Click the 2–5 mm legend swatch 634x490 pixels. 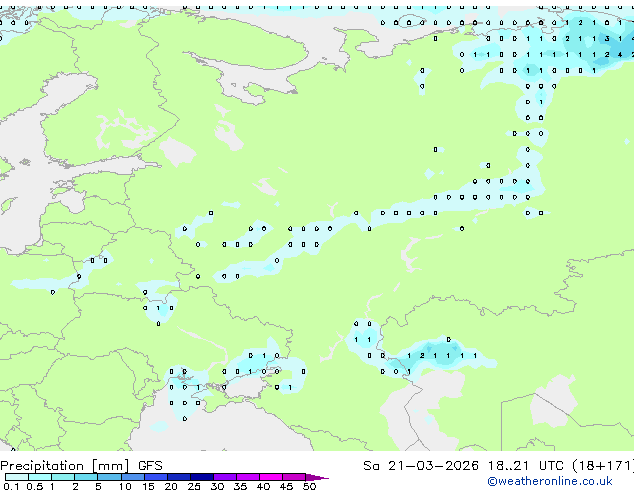pyautogui.click(x=86, y=477)
